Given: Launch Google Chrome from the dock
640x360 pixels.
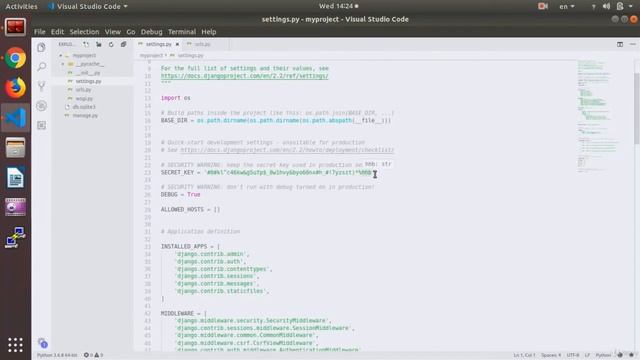Looking at the screenshot, I should click(x=16, y=58).
